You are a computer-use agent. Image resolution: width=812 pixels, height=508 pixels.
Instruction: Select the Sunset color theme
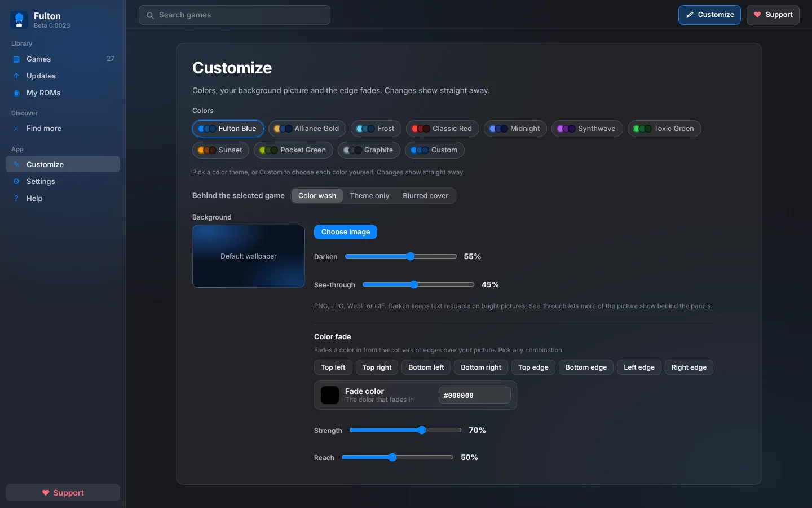click(220, 150)
